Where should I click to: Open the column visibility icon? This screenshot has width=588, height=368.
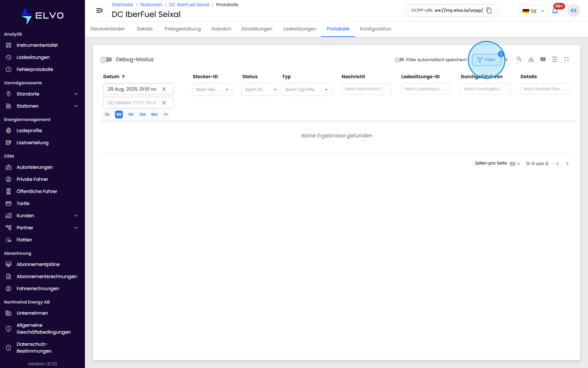pos(543,59)
